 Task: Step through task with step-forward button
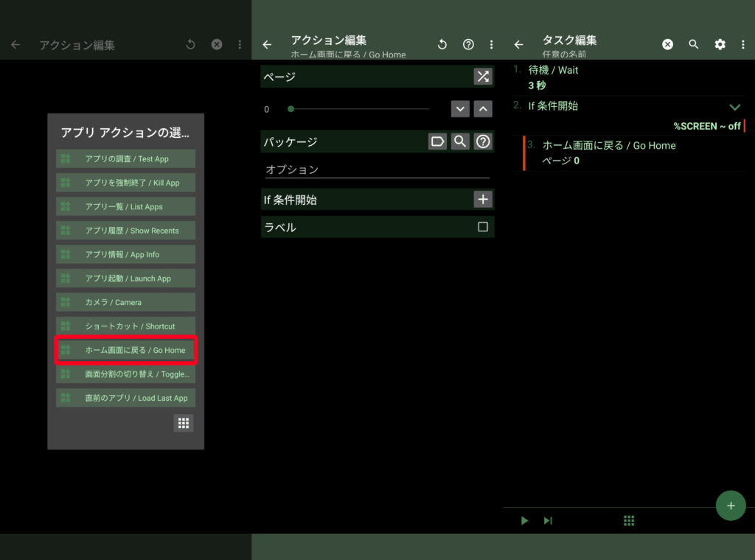tap(548, 520)
